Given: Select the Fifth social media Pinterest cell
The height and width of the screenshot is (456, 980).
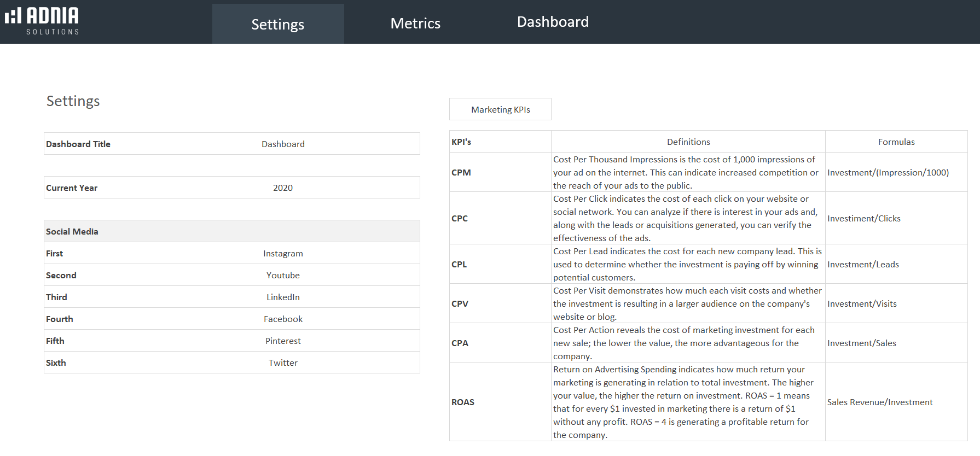Looking at the screenshot, I should (x=283, y=341).
